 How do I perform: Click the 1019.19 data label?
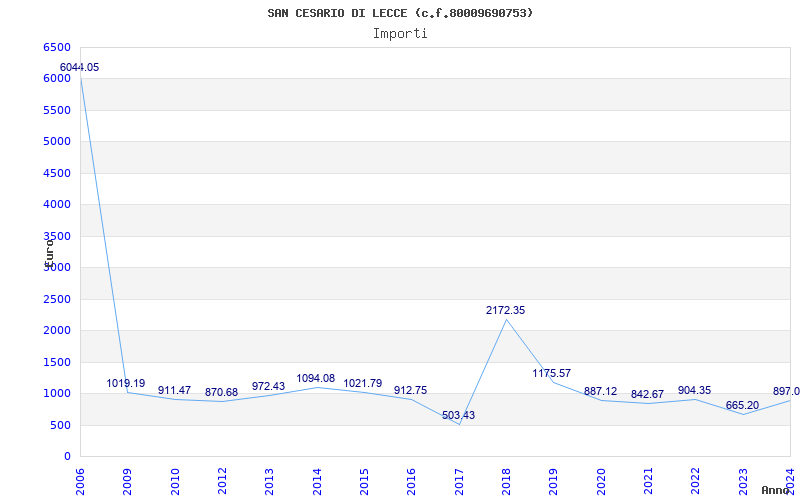click(126, 383)
